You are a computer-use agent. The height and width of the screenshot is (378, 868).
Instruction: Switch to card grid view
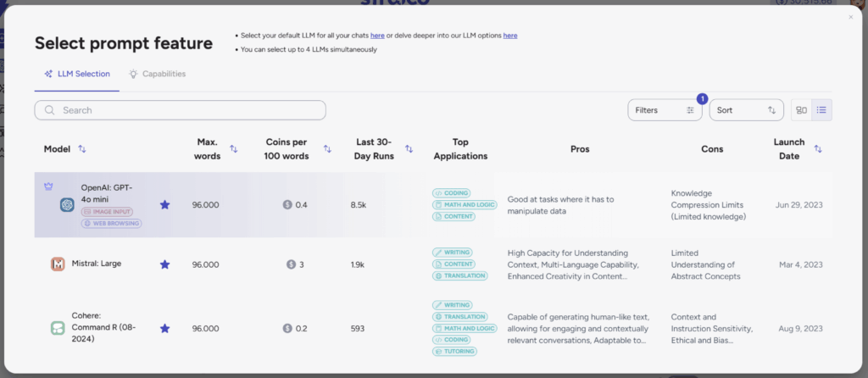[x=801, y=110]
